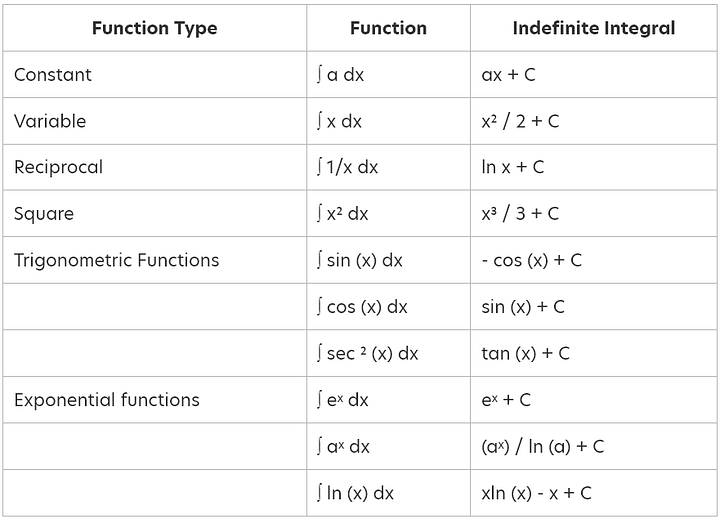Click the tan (x) + C result
The width and height of the screenshot is (720, 519).
point(526,354)
